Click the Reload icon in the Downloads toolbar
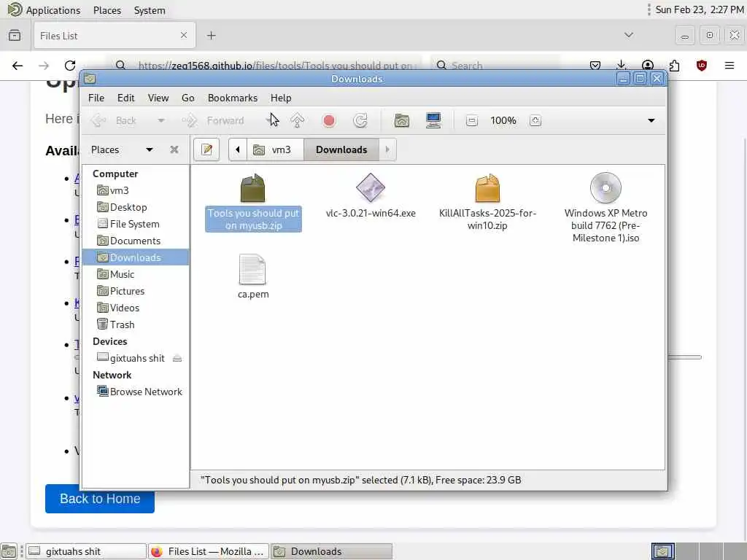The height and width of the screenshot is (560, 747). [360, 120]
